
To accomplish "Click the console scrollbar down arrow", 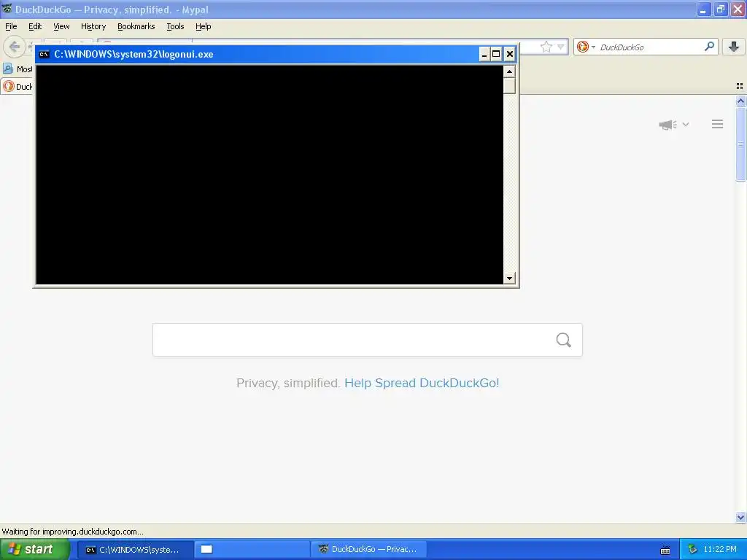I will tap(509, 278).
